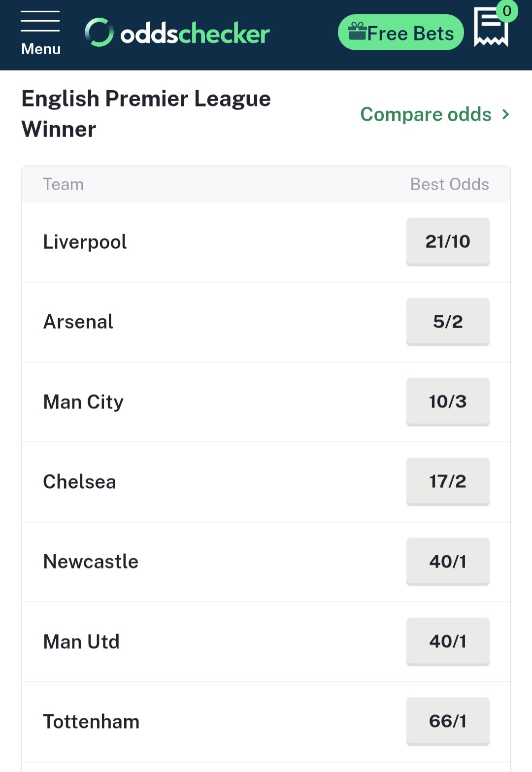Tap the oddschecker logo
The height and width of the screenshot is (772, 532).
(x=177, y=33)
